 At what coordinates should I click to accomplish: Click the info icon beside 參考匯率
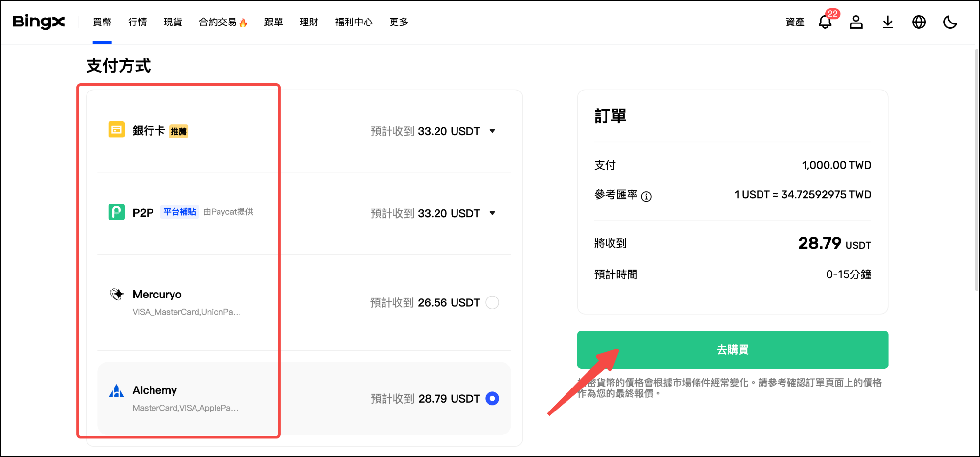tap(646, 196)
